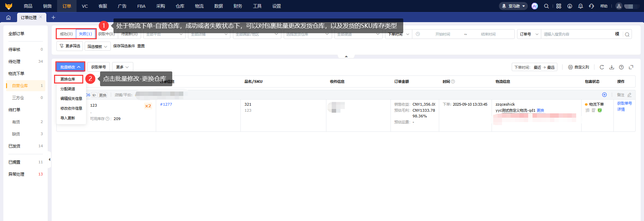This screenshot has height=221, width=644.
Task: Open the 更多 dropdown button
Action: click(123, 67)
